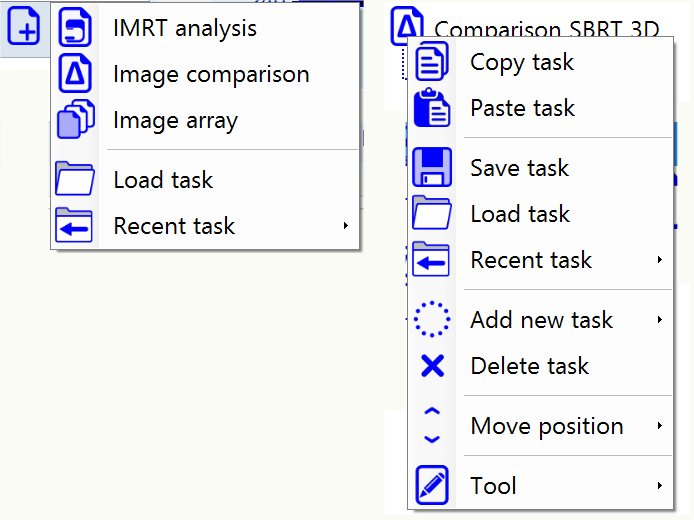The height and width of the screenshot is (520, 694).
Task: Click the new task plus icon button
Action: click(x=24, y=28)
